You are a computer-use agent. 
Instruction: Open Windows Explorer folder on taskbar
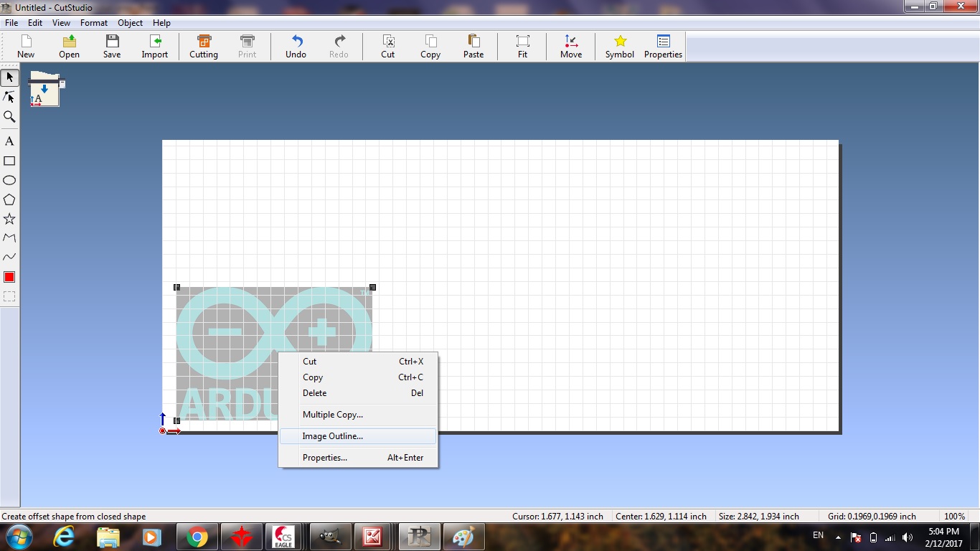108,537
